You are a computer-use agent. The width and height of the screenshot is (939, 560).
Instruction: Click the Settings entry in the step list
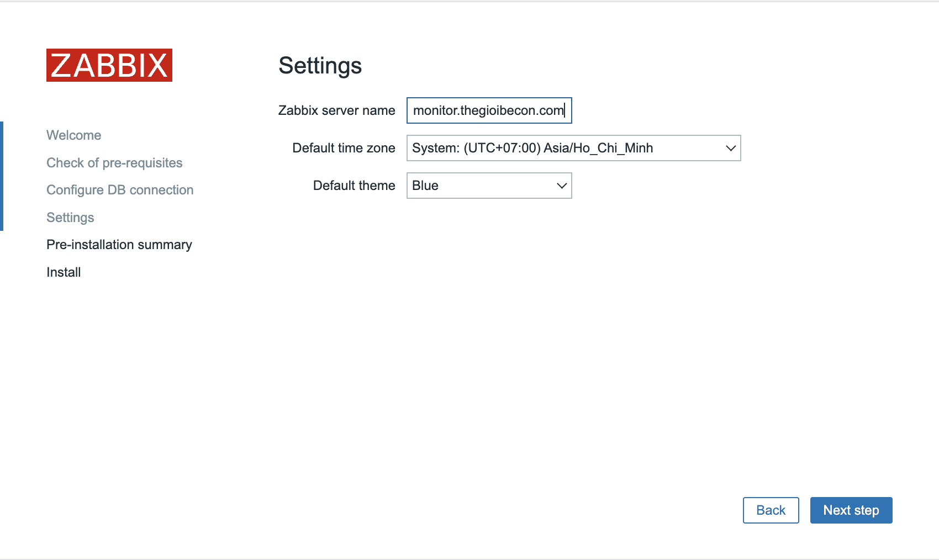[x=70, y=217]
